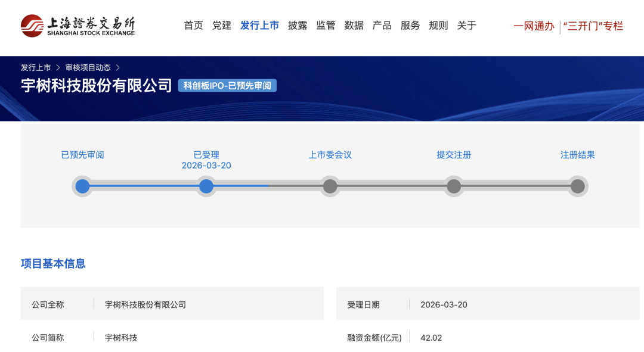The height and width of the screenshot is (352, 644).
Task: Open the 监管 section
Action: tap(326, 26)
